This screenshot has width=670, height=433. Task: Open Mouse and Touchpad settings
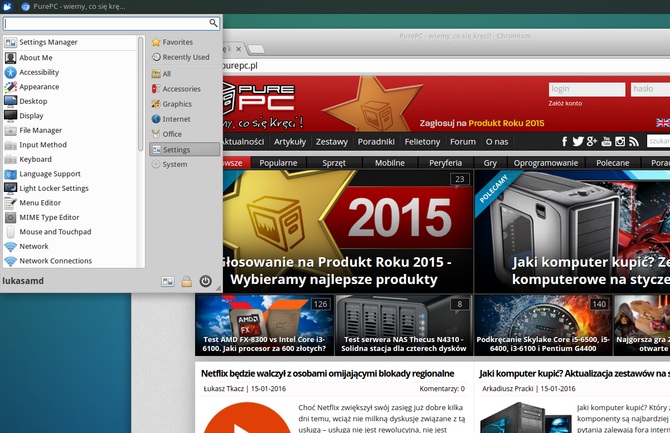pos(70,232)
